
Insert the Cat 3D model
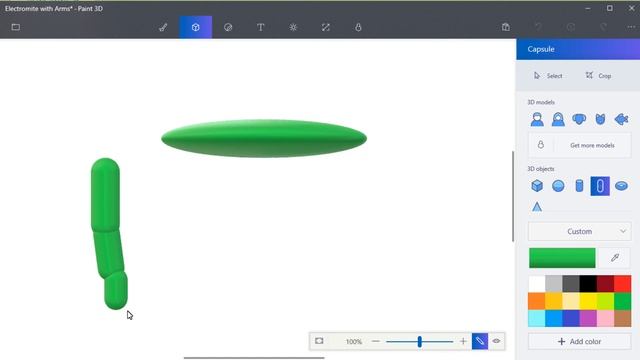click(600, 119)
